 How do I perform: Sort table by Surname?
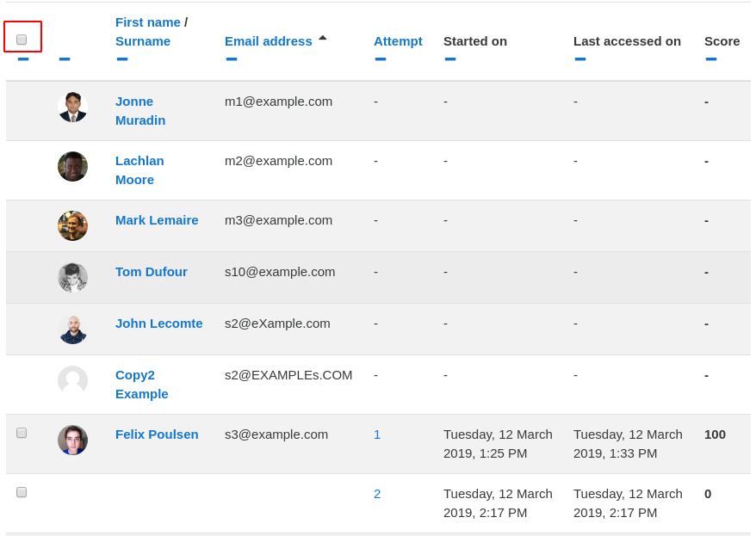[143, 41]
